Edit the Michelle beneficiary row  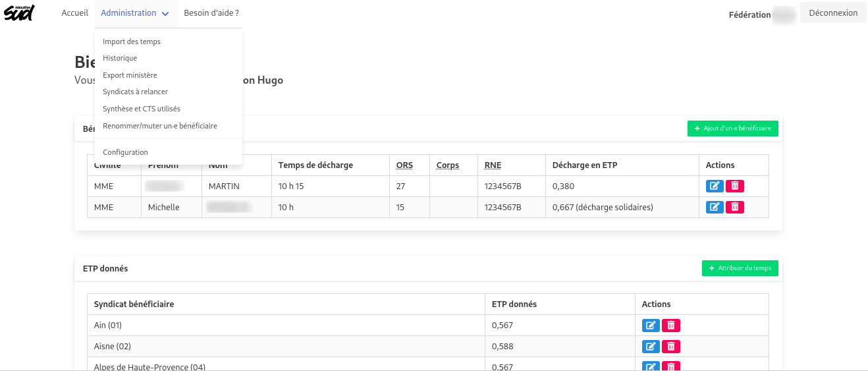(x=715, y=208)
